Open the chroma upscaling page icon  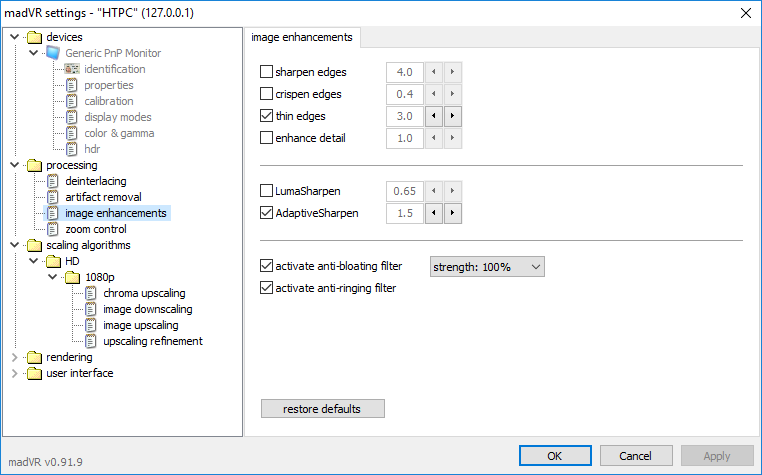90,293
